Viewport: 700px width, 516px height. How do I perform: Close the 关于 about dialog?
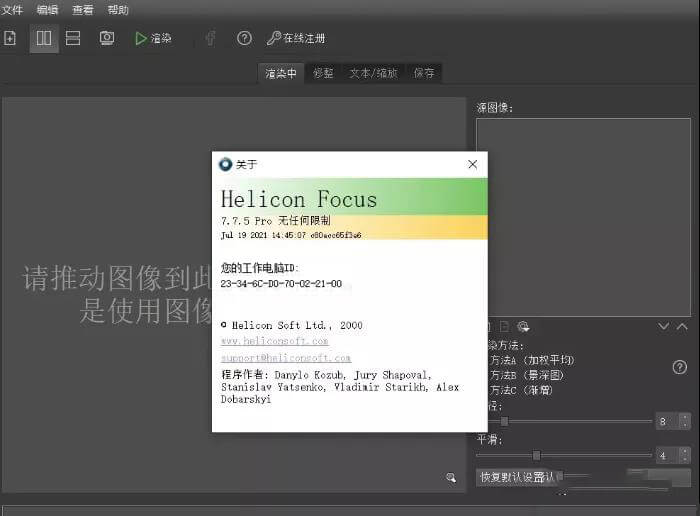pos(473,164)
